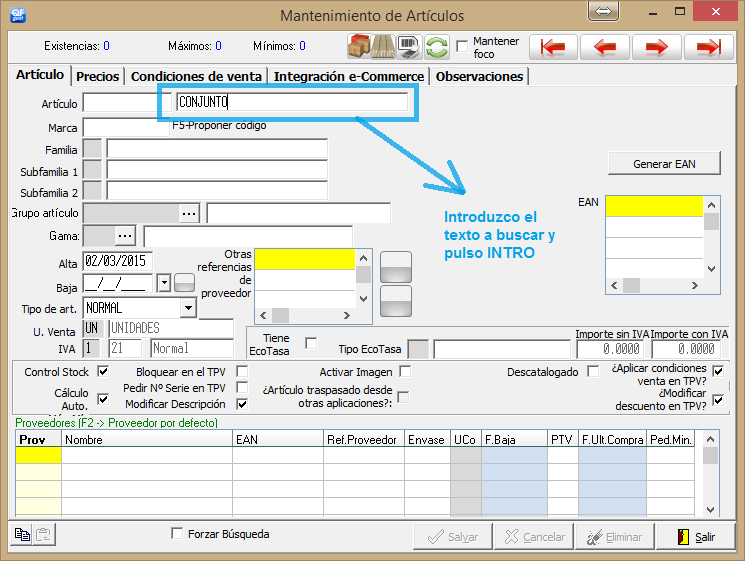Click the Nombre column header
The width and height of the screenshot is (745, 561).
[147, 439]
